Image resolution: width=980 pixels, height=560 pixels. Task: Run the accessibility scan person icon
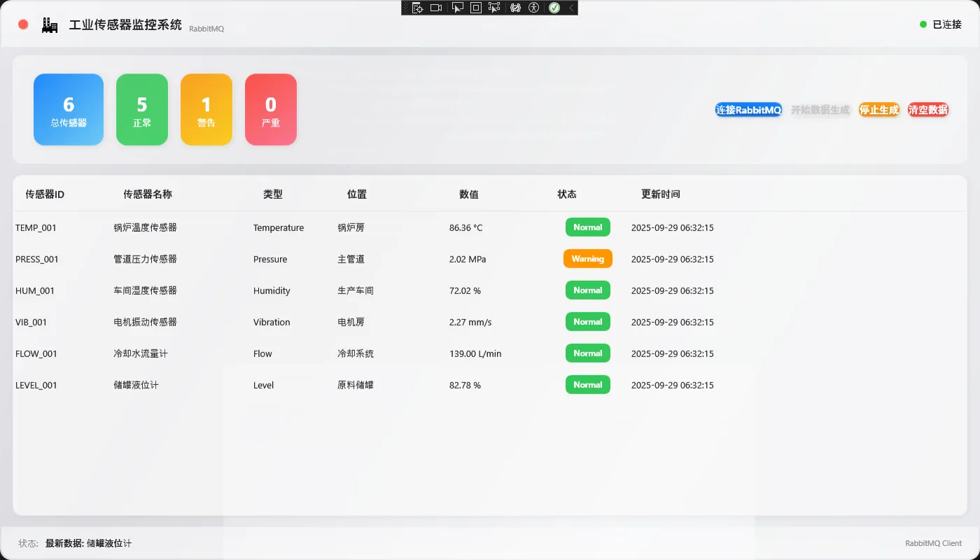click(x=534, y=8)
